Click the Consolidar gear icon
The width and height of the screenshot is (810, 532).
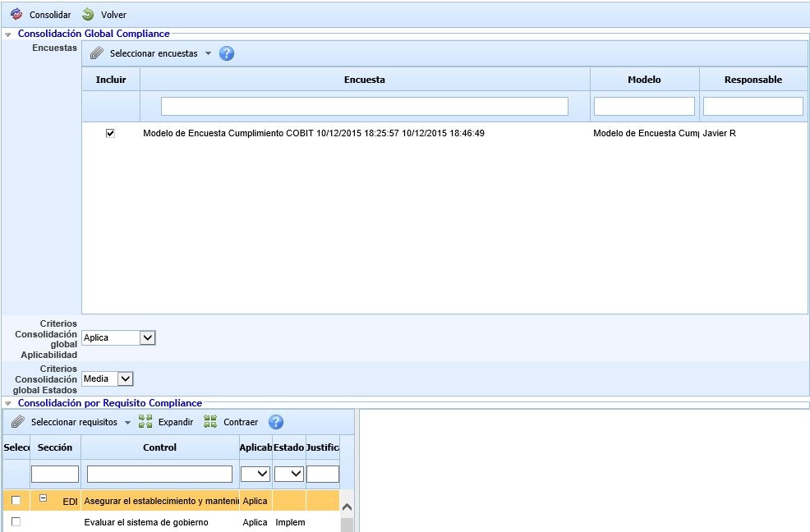[x=16, y=15]
